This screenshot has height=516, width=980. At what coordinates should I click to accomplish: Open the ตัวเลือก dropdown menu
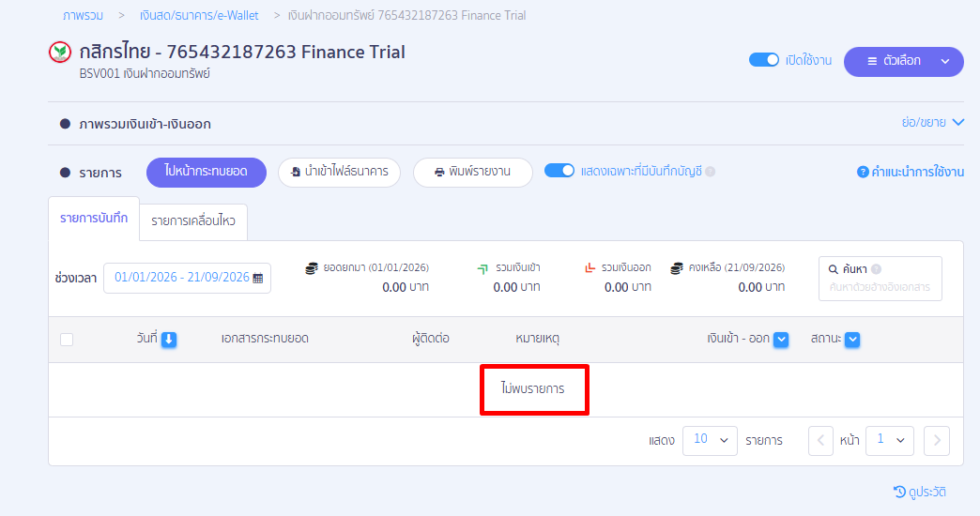tap(904, 61)
